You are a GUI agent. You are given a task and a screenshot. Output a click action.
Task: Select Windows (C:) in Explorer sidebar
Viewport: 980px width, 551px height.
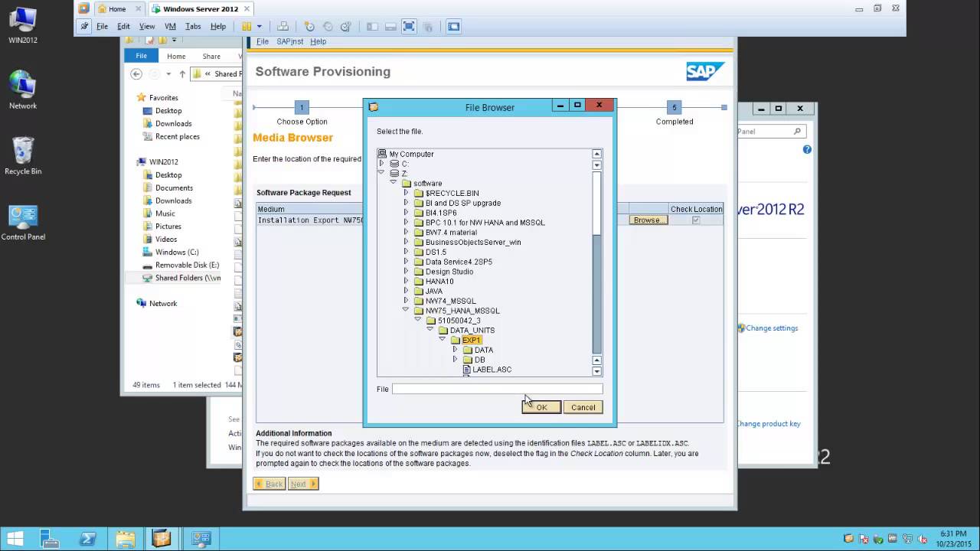pyautogui.click(x=177, y=252)
